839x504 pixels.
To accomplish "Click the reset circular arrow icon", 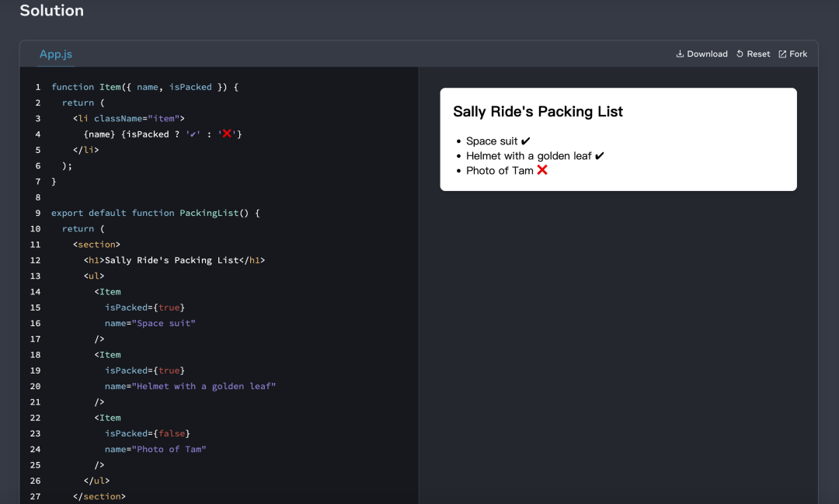I will click(740, 54).
